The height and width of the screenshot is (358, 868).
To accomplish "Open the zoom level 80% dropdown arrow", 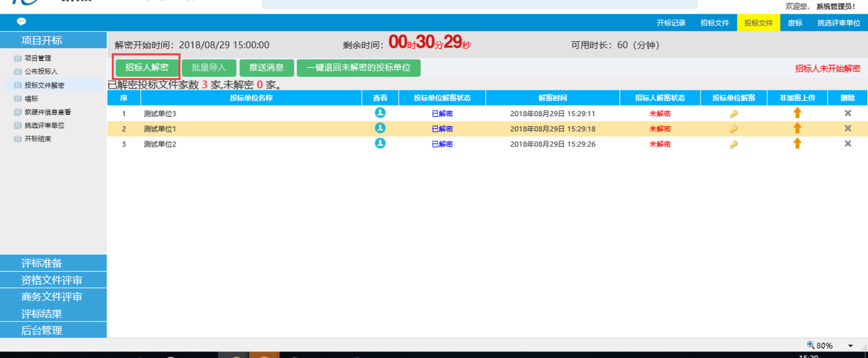I will click(x=850, y=346).
